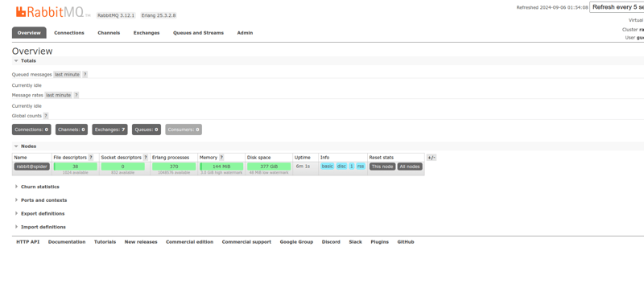Toggle node columns with +/- button

click(431, 158)
